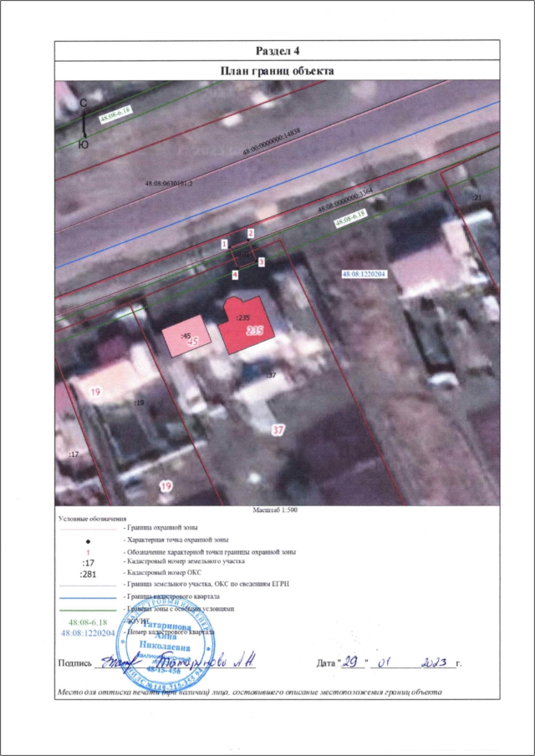
Task: Click the black characteristic point legend dot
Action: (x=88, y=540)
